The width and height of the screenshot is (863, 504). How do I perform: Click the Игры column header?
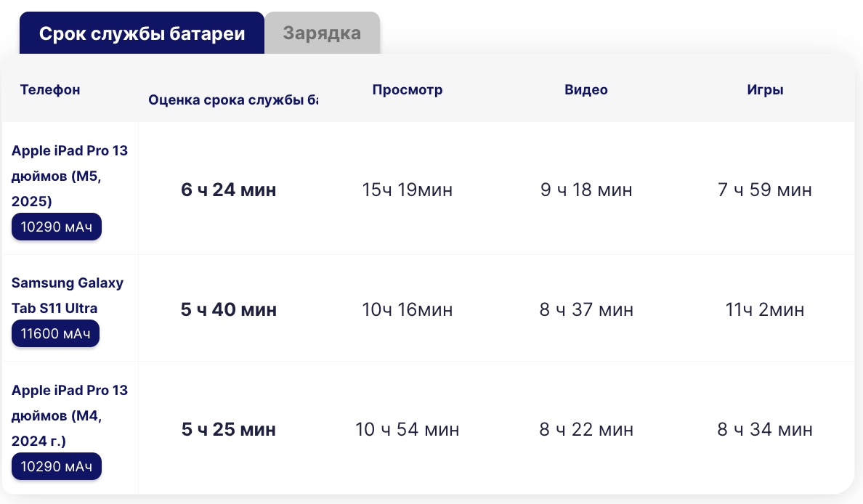[765, 90]
